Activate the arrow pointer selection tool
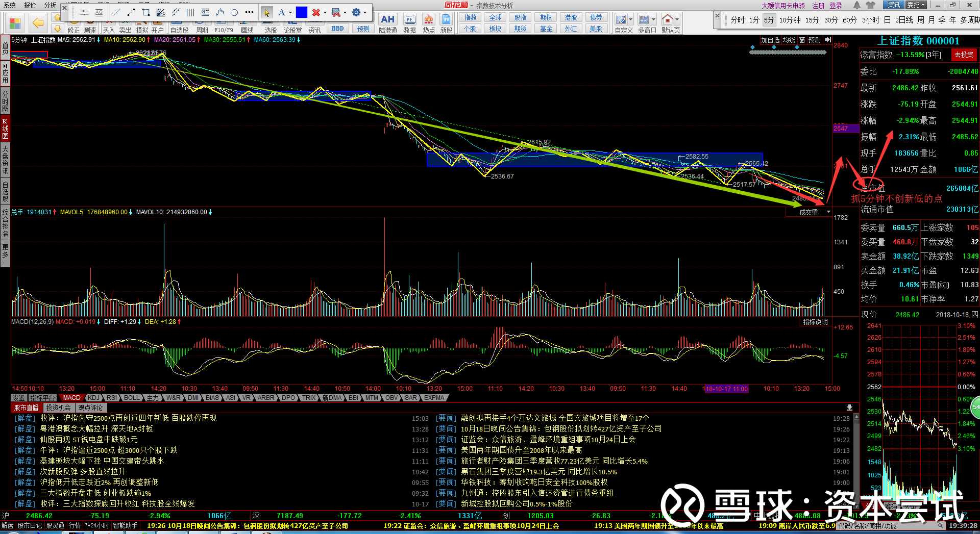 pos(266,12)
